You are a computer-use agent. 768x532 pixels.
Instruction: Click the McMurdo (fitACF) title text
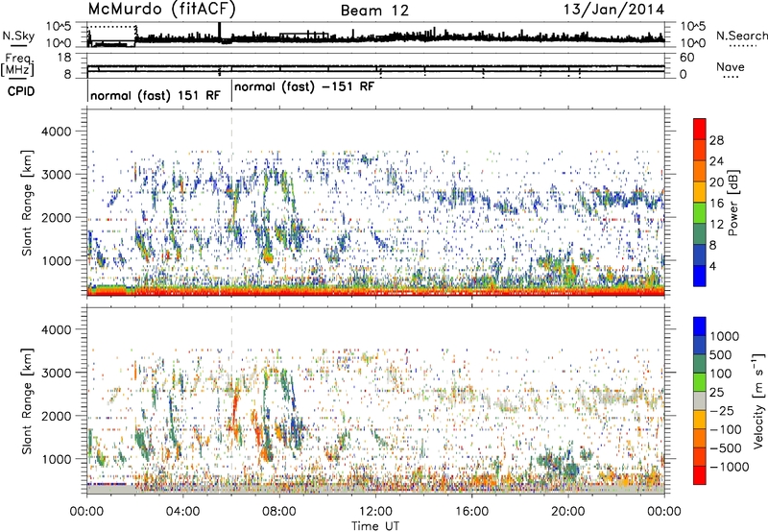[162, 10]
